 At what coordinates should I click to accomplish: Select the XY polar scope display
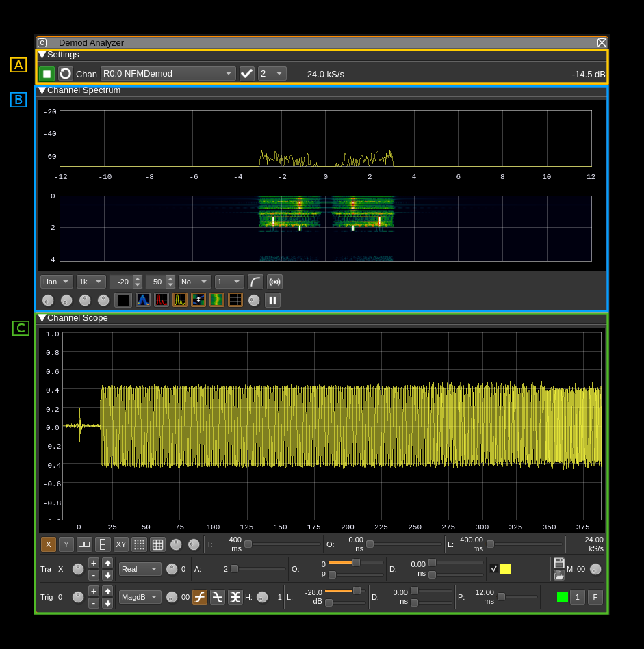(x=121, y=544)
